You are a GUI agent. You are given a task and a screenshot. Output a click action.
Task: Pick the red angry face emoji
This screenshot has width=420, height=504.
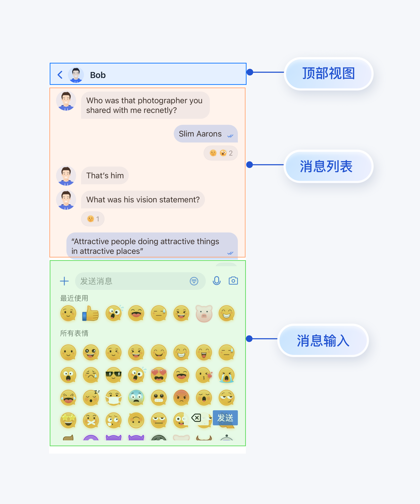point(181,398)
